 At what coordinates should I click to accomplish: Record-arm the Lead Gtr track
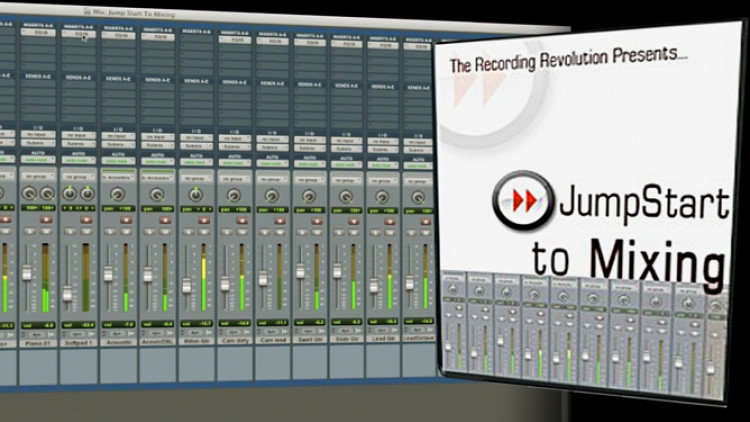pos(390,222)
